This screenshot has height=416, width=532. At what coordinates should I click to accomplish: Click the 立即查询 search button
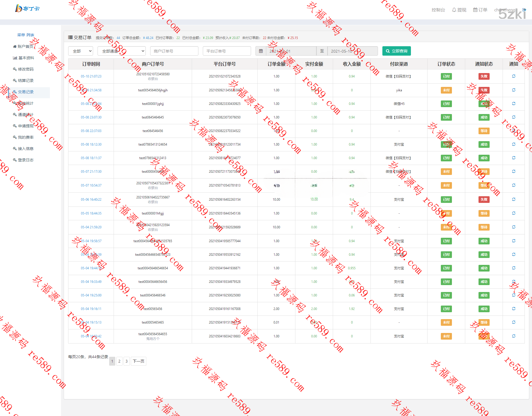(396, 51)
